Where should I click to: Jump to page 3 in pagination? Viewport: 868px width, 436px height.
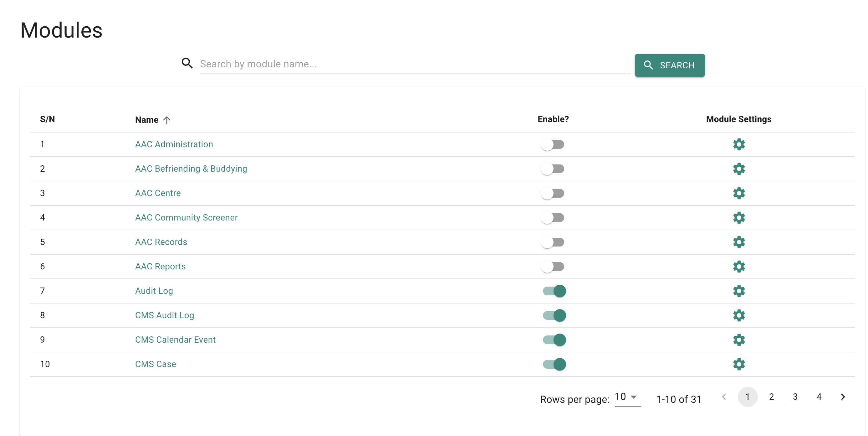pyautogui.click(x=795, y=397)
